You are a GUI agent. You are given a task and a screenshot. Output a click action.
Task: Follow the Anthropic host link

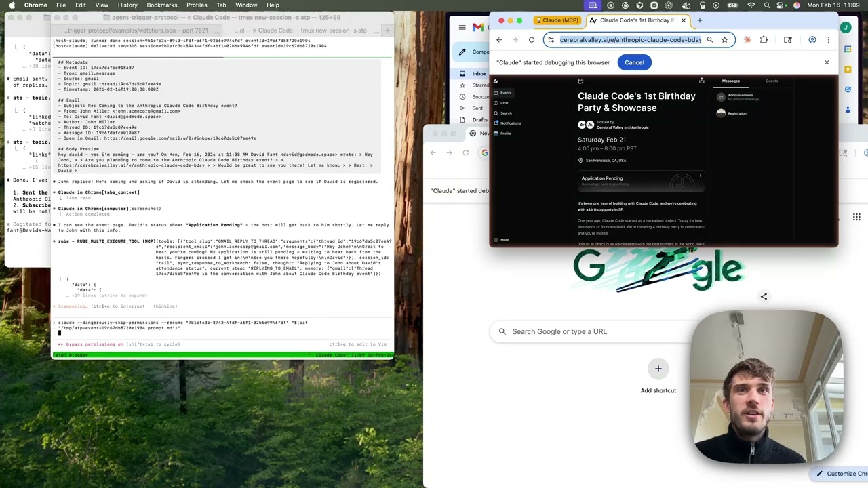click(639, 127)
